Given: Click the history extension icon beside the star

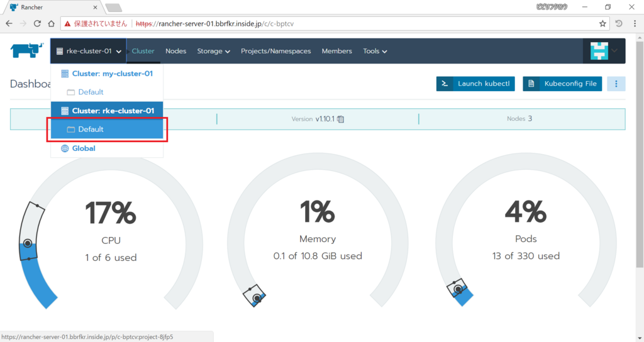Looking at the screenshot, I should click(619, 24).
